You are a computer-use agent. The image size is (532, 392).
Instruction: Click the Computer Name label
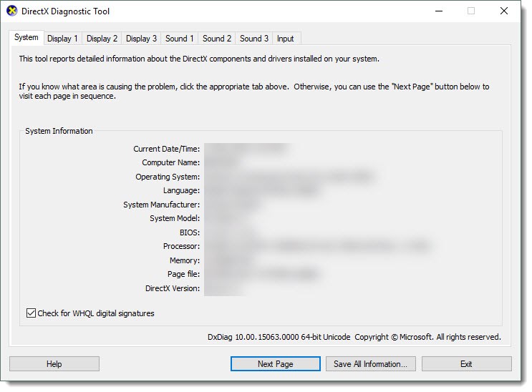[x=171, y=162]
